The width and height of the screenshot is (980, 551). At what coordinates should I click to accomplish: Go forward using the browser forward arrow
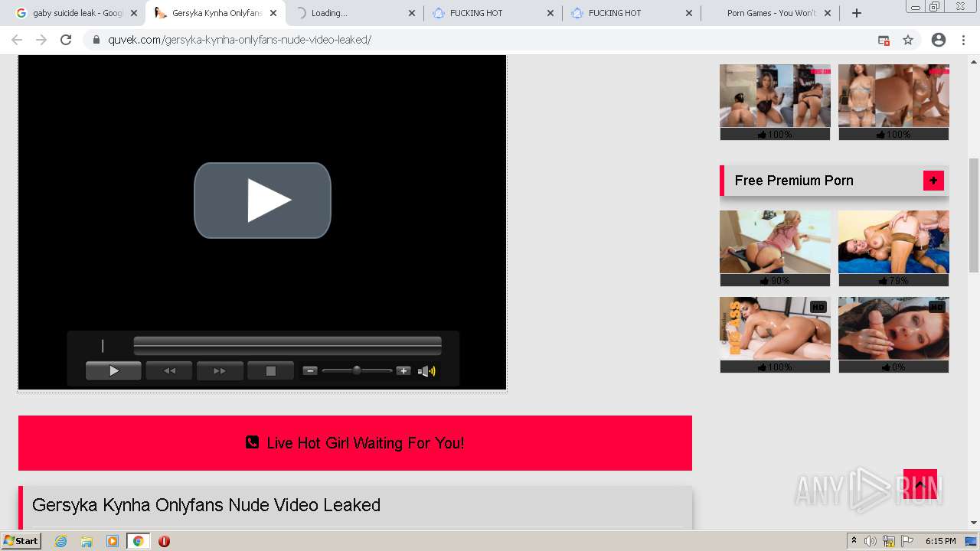(41, 40)
